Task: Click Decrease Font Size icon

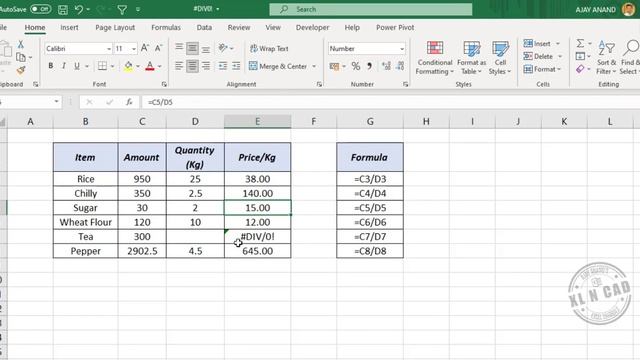Action: (x=158, y=48)
